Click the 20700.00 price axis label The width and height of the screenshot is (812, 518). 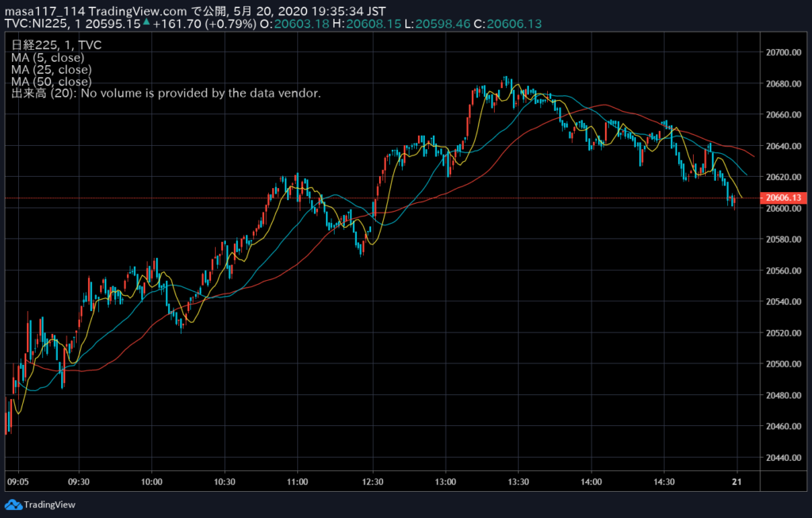[783, 52]
